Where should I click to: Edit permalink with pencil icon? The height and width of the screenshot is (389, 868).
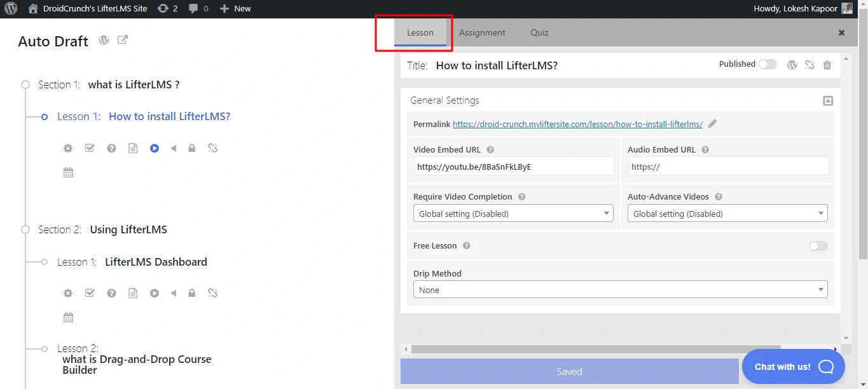pyautogui.click(x=712, y=124)
